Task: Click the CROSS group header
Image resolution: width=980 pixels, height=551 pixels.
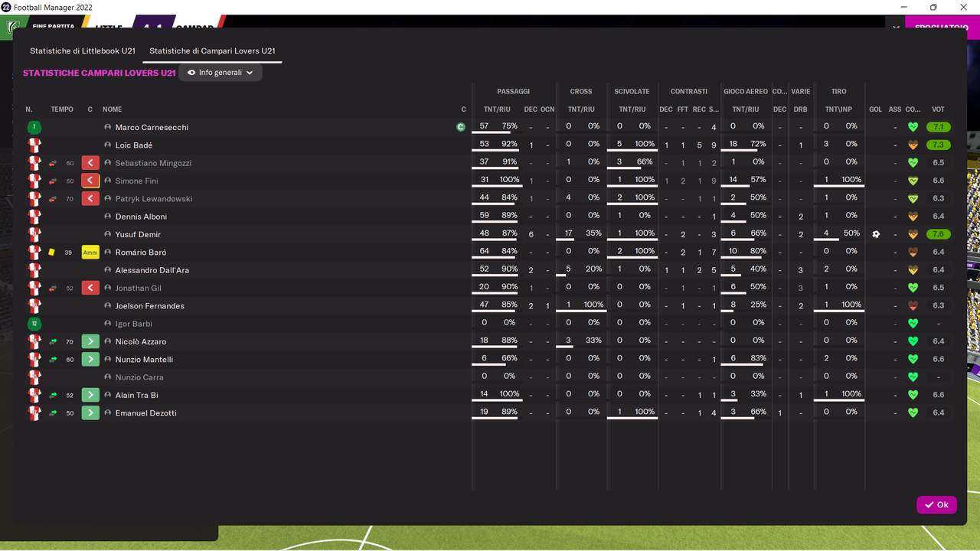Action: tap(580, 92)
